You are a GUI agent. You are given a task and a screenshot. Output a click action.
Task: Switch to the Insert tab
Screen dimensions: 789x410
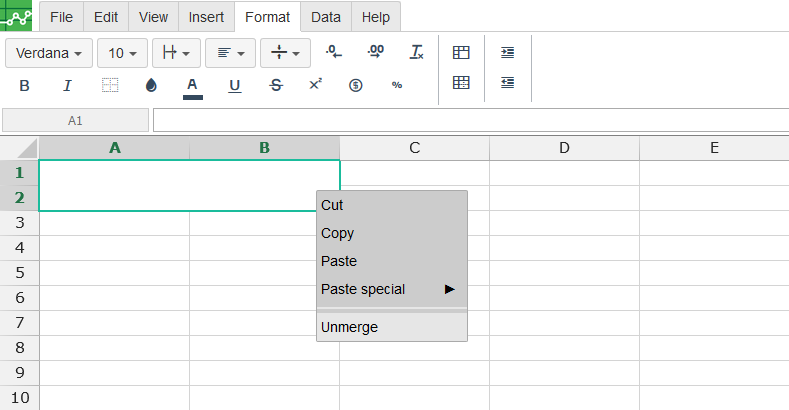pyautogui.click(x=206, y=17)
